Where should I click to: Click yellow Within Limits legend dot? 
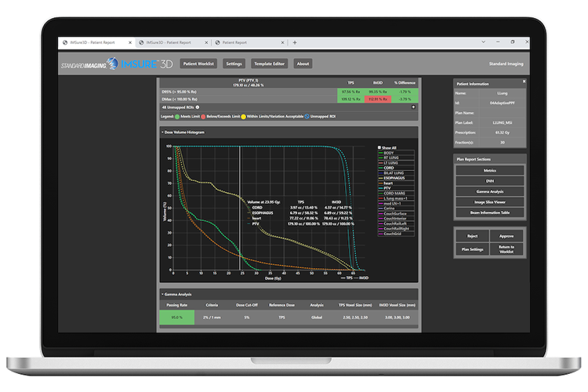(x=243, y=117)
